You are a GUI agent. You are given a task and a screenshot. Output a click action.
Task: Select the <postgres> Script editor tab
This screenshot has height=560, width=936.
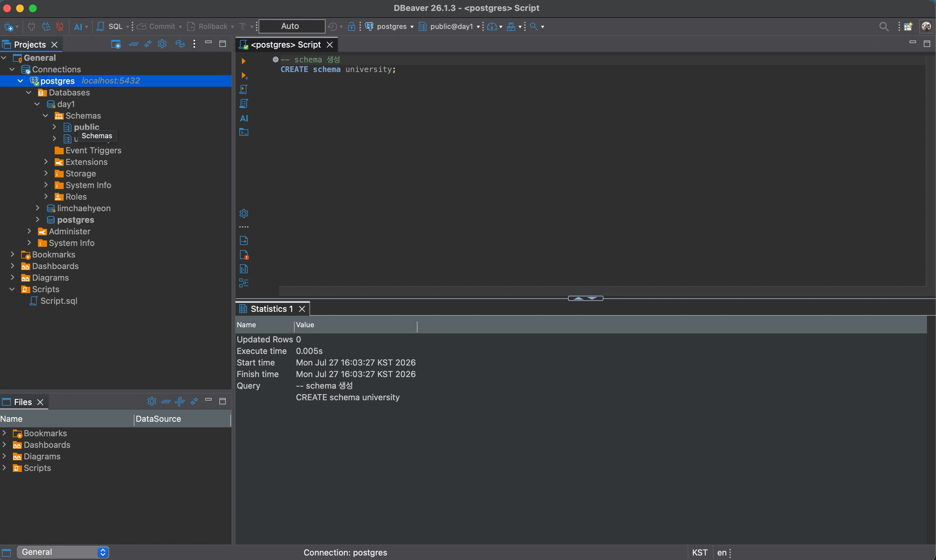pos(285,45)
